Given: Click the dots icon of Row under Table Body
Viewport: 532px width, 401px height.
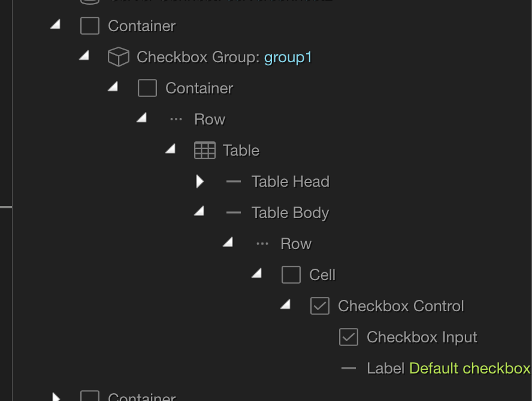Looking at the screenshot, I should coord(262,244).
